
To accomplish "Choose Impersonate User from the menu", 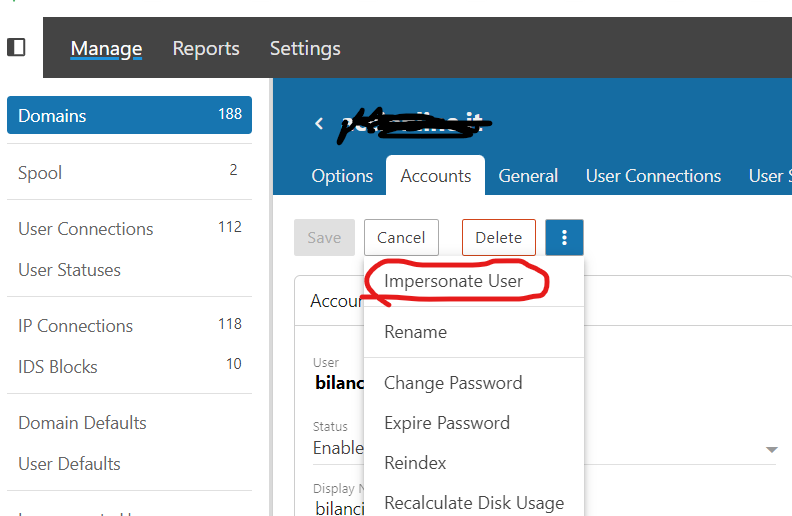I will [453, 281].
